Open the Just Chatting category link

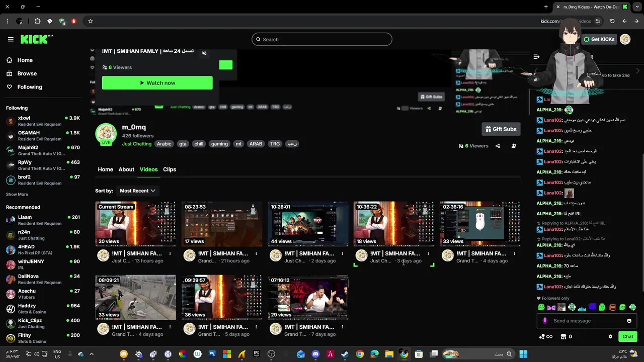[136, 144]
